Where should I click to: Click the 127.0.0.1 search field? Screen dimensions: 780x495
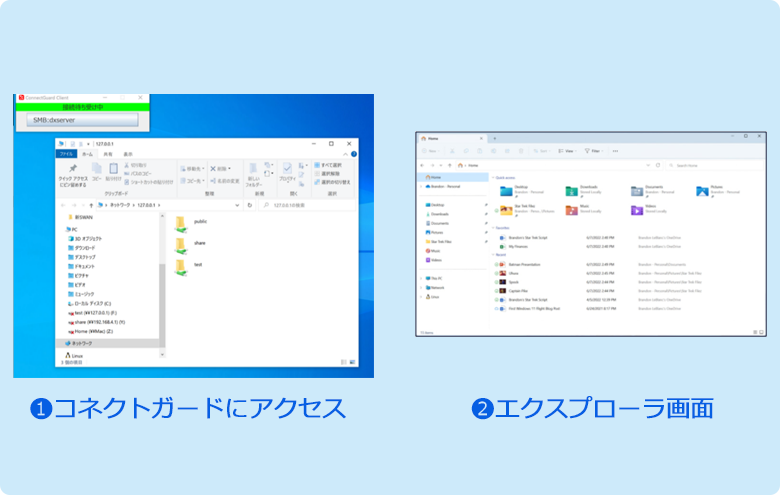click(x=307, y=205)
